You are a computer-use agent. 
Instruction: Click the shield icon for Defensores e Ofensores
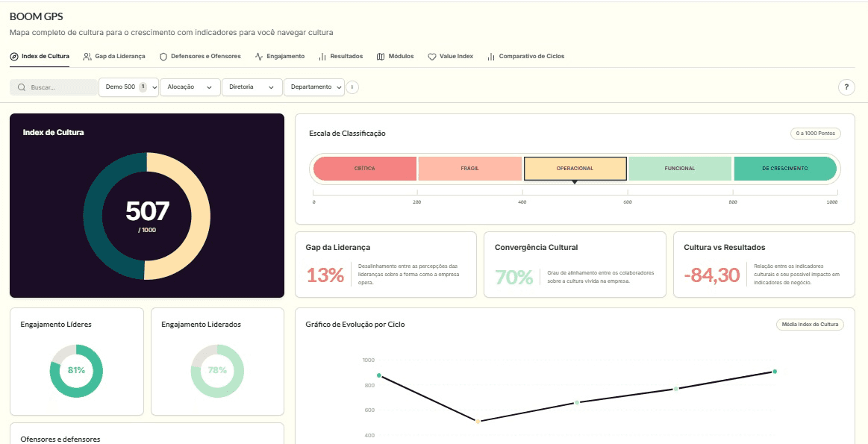tap(163, 57)
